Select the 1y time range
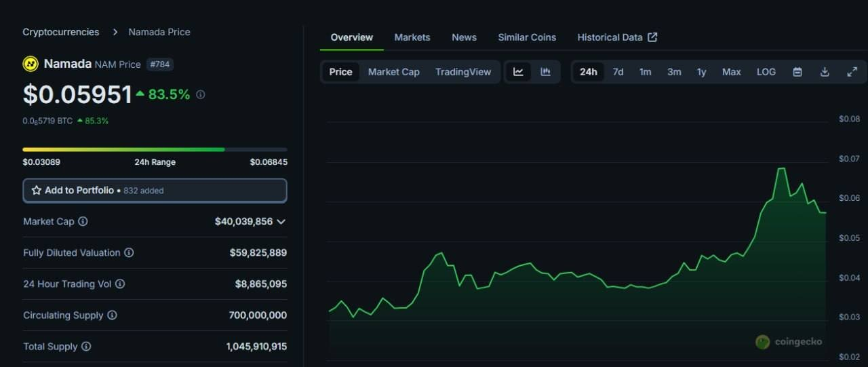The height and width of the screenshot is (367, 868). (702, 72)
